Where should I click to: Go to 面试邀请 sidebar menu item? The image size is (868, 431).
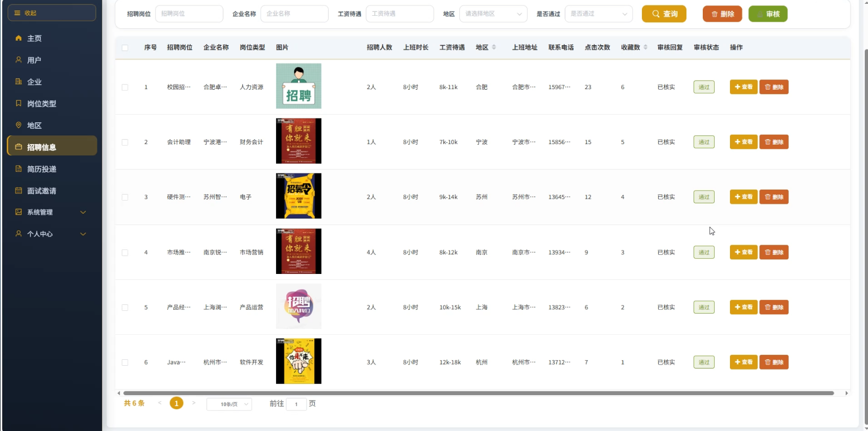[x=52, y=191]
